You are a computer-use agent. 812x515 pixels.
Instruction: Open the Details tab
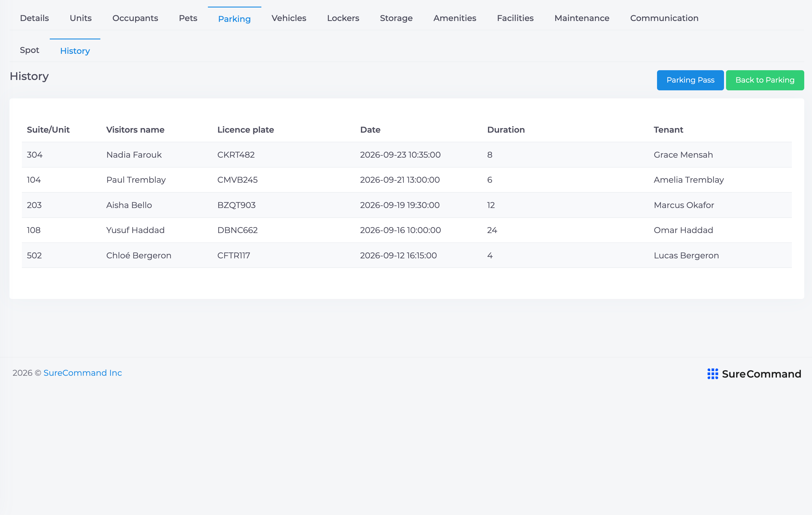click(35, 18)
